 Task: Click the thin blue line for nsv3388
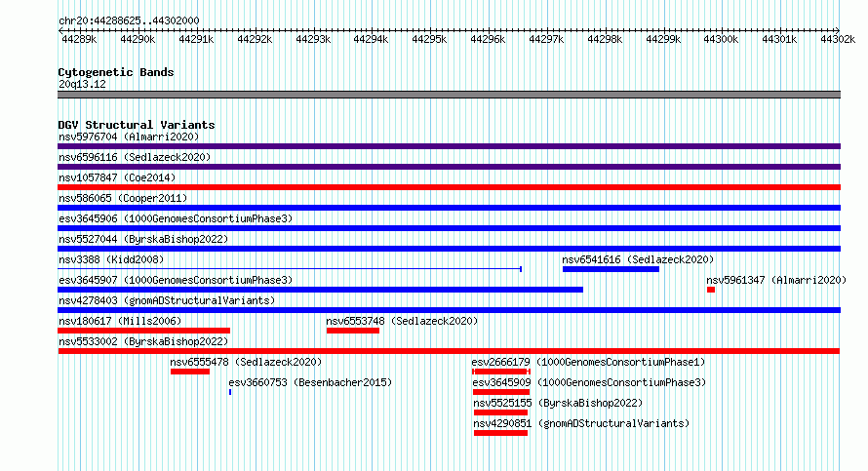[x=290, y=269]
